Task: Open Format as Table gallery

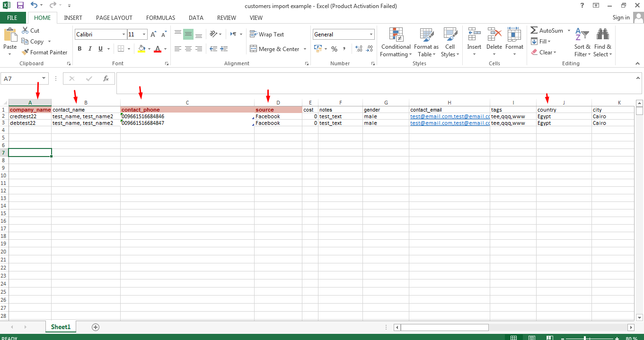Action: click(426, 42)
